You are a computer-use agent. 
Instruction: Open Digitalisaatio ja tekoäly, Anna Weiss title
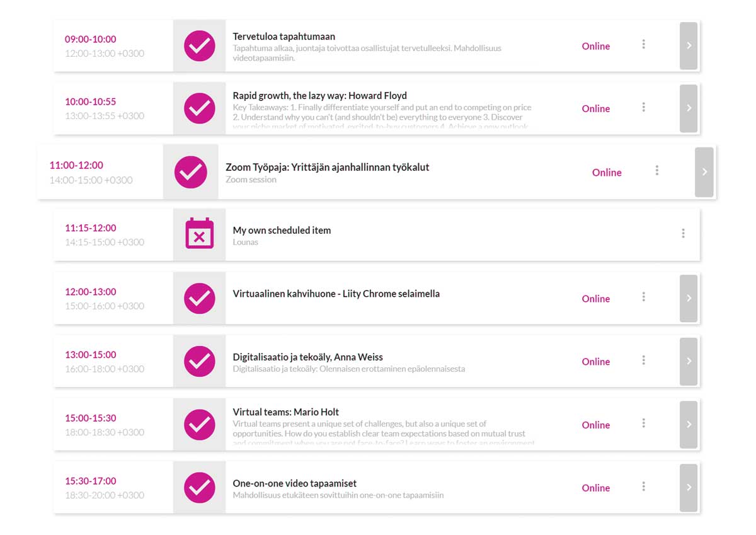tap(307, 357)
